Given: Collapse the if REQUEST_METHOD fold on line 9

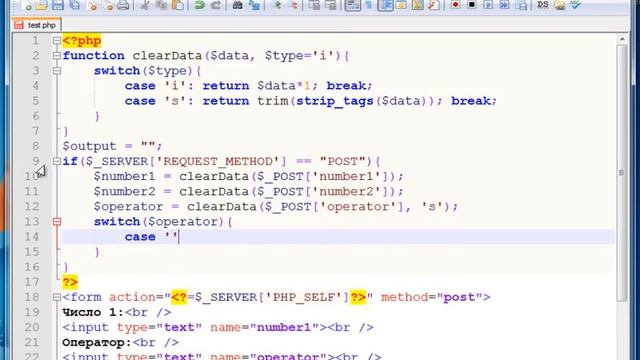Looking at the screenshot, I should [x=57, y=161].
